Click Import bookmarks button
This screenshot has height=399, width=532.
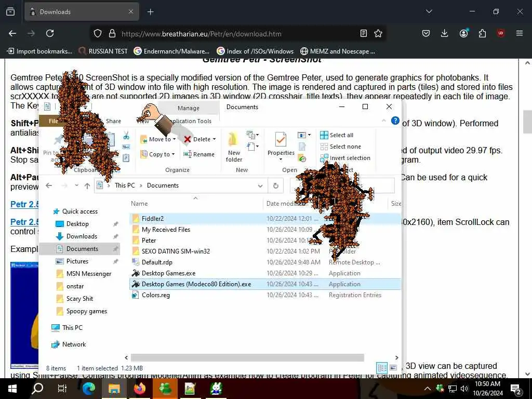click(39, 51)
